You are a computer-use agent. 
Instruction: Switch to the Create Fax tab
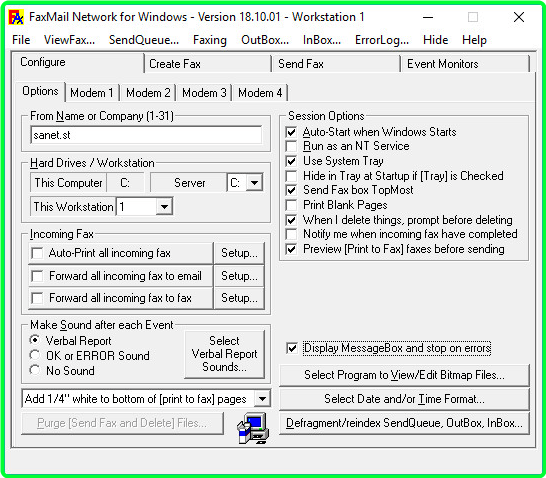click(x=208, y=64)
